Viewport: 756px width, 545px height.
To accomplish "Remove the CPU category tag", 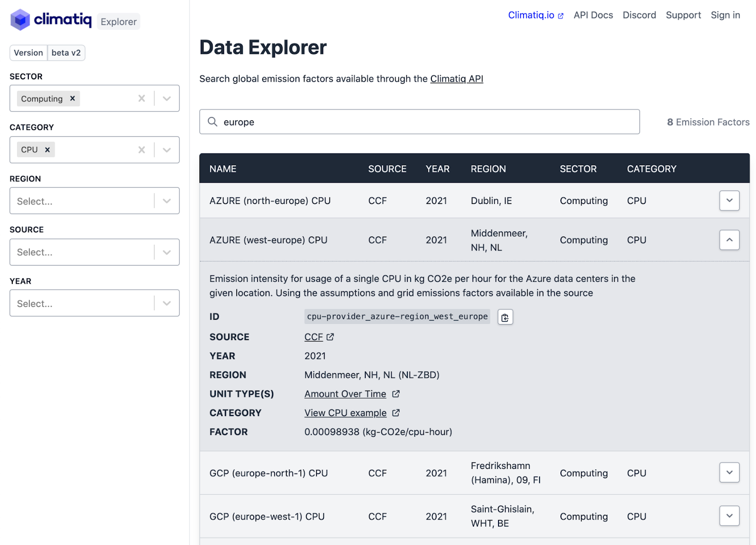I will pos(47,150).
